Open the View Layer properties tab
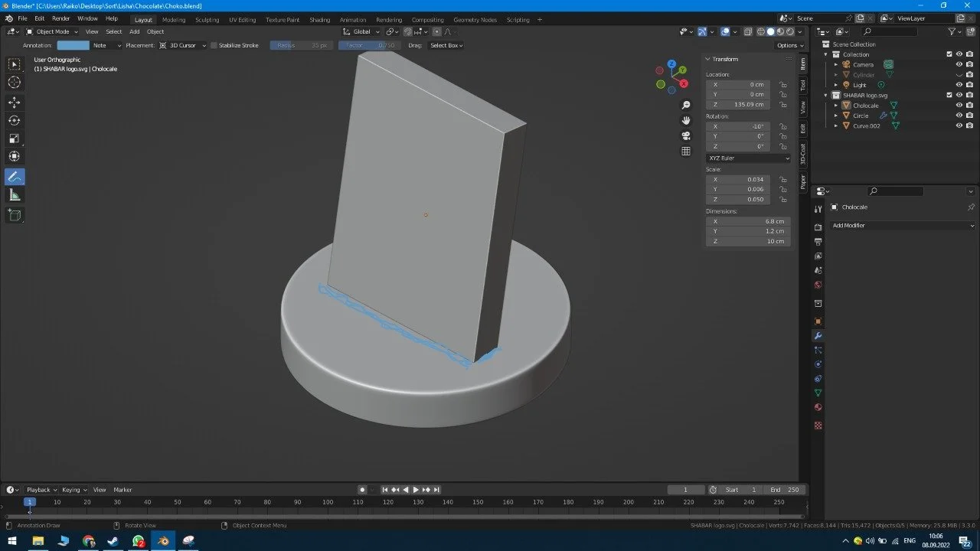The width and height of the screenshot is (980, 551). 818,256
